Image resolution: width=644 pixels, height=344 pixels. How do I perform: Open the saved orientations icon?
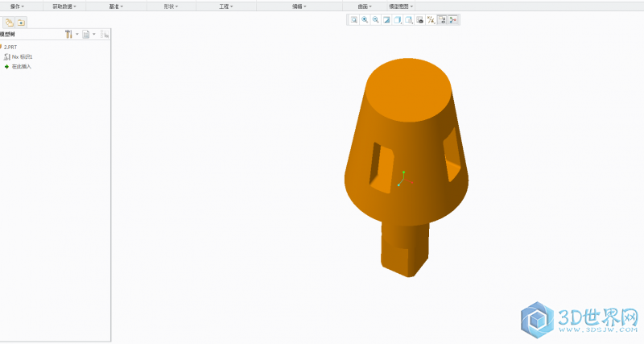point(409,19)
